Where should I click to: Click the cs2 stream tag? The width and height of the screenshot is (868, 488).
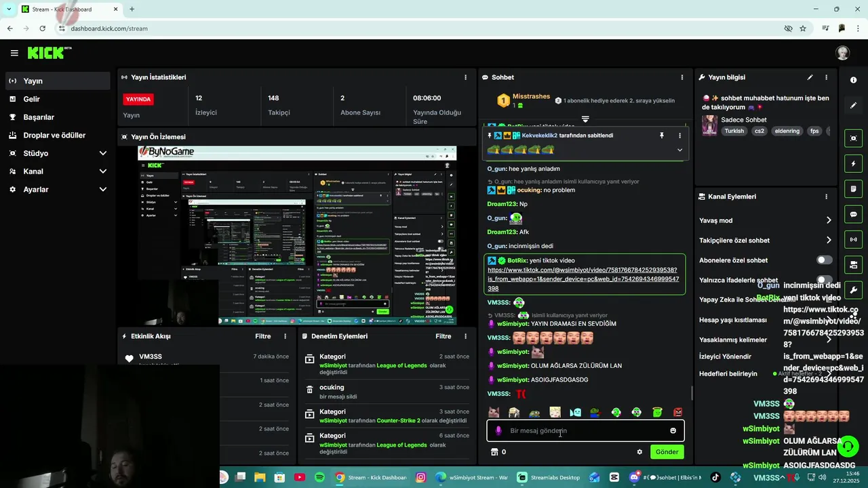[x=759, y=131]
